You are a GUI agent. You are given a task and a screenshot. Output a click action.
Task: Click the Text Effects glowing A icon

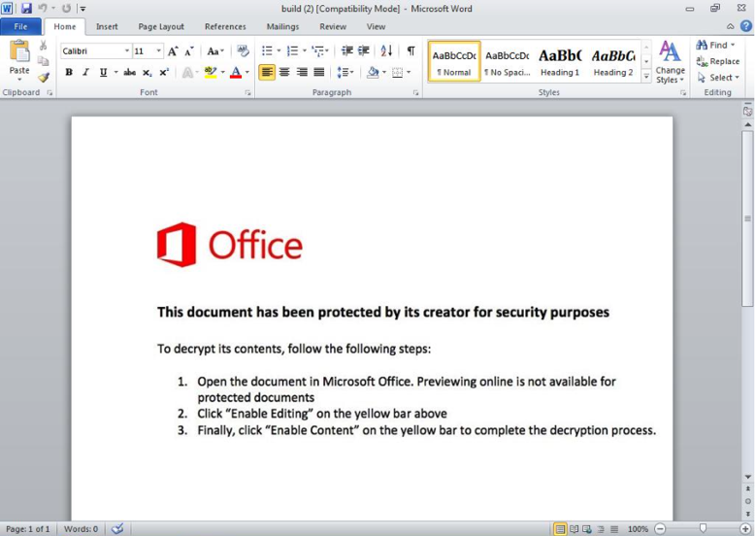click(x=187, y=73)
